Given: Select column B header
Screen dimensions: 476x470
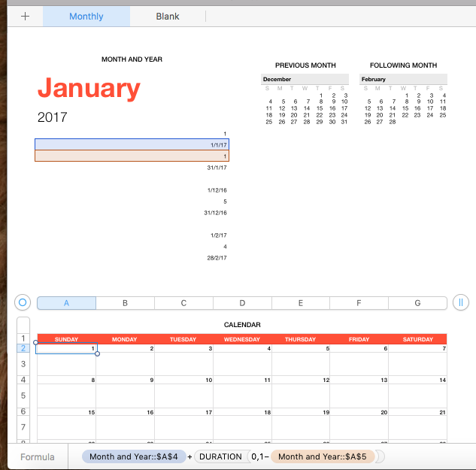Looking at the screenshot, I should coord(125,303).
